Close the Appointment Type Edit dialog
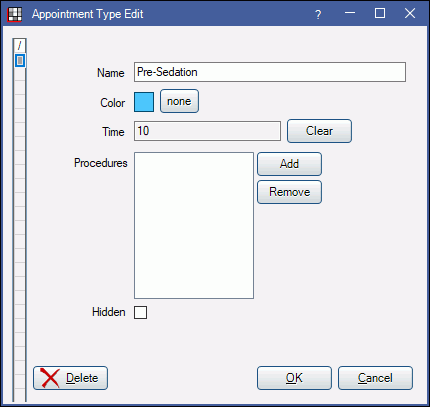The image size is (430, 407). (x=410, y=14)
